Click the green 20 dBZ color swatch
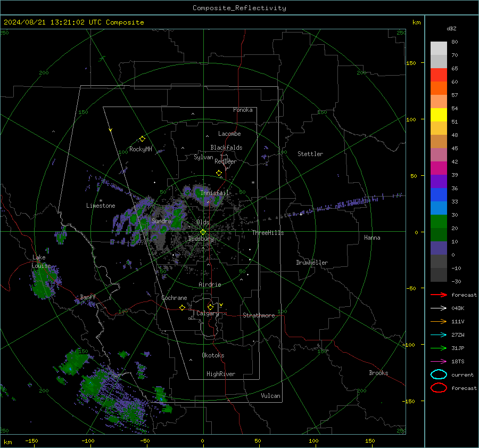This screenshot has width=479, height=448. tap(439, 222)
